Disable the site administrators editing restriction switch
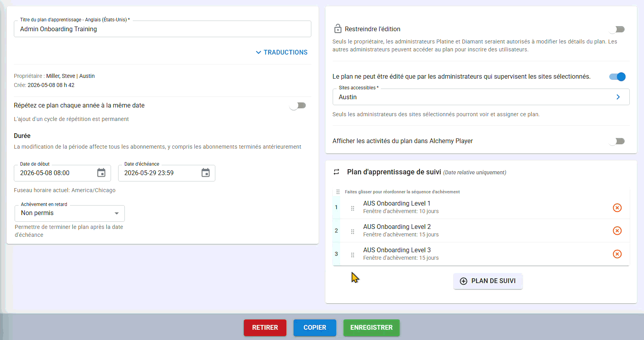The height and width of the screenshot is (340, 644). [x=617, y=77]
